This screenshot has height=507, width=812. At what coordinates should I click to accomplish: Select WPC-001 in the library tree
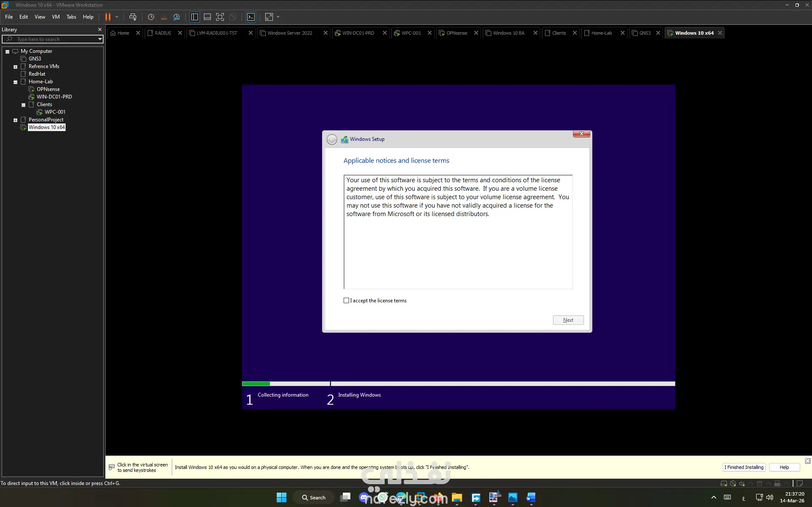(55, 112)
